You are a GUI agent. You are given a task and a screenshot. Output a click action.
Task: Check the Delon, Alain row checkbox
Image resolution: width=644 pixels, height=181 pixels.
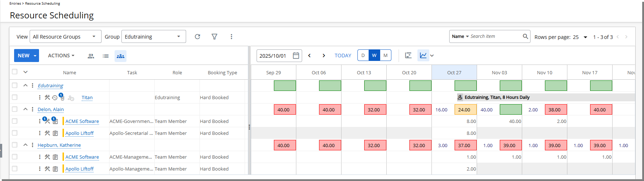tap(14, 109)
